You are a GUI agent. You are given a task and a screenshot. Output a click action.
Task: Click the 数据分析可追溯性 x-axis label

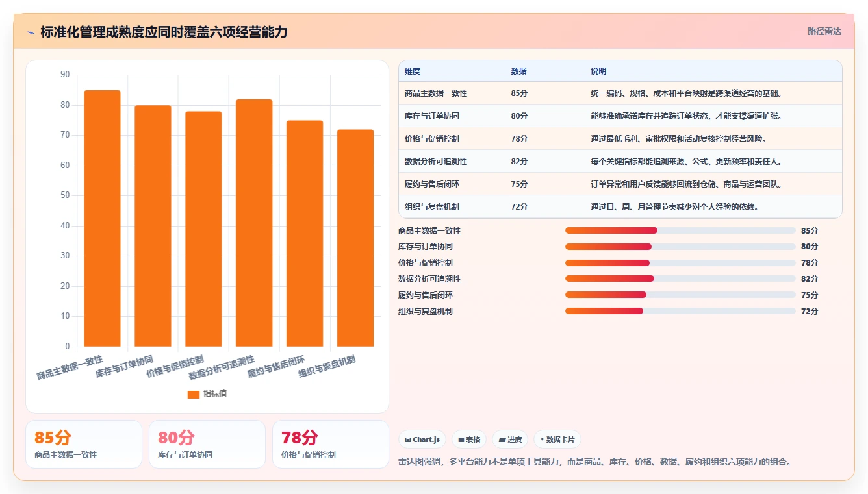[222, 367]
